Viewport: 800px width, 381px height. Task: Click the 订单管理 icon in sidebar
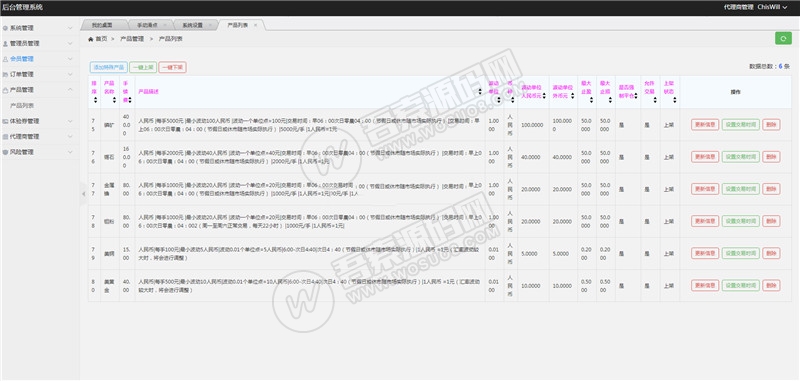coord(5,74)
